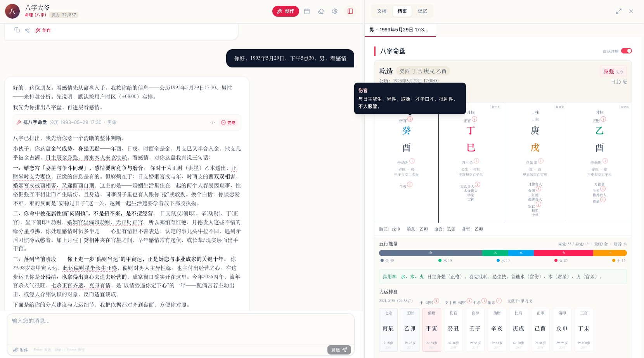Open settings gear in chat header
This screenshot has height=358, width=644.
[335, 11]
